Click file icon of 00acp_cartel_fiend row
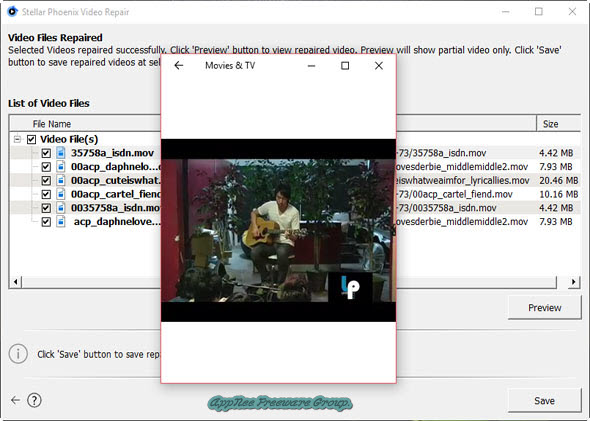This screenshot has height=421, width=590. (x=61, y=194)
